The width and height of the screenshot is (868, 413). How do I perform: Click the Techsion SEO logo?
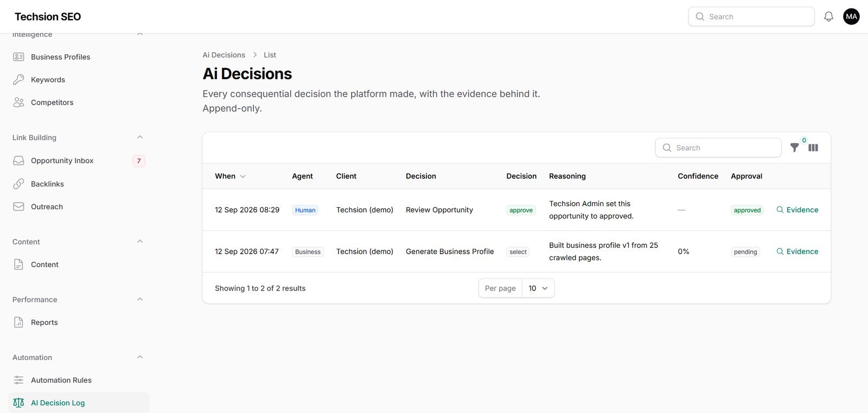tap(48, 17)
